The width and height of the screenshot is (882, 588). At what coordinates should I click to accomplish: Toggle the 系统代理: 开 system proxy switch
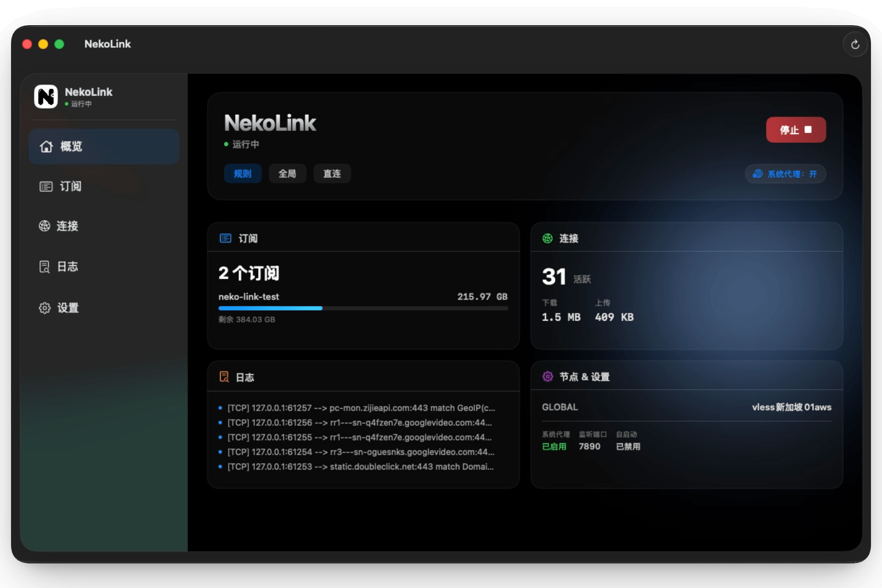[x=786, y=174]
